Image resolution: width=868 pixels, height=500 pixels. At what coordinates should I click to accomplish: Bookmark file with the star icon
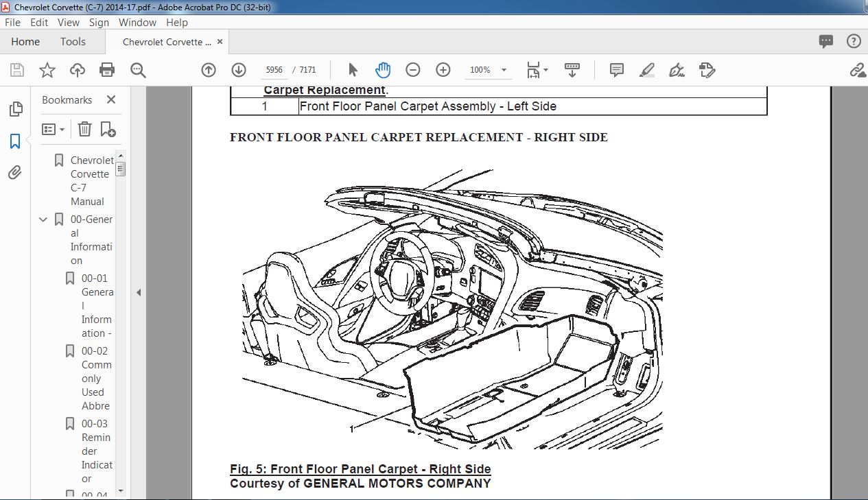[x=47, y=70]
